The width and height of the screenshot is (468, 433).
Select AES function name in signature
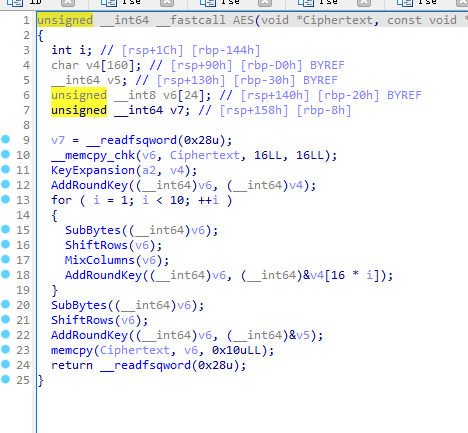pos(243,20)
